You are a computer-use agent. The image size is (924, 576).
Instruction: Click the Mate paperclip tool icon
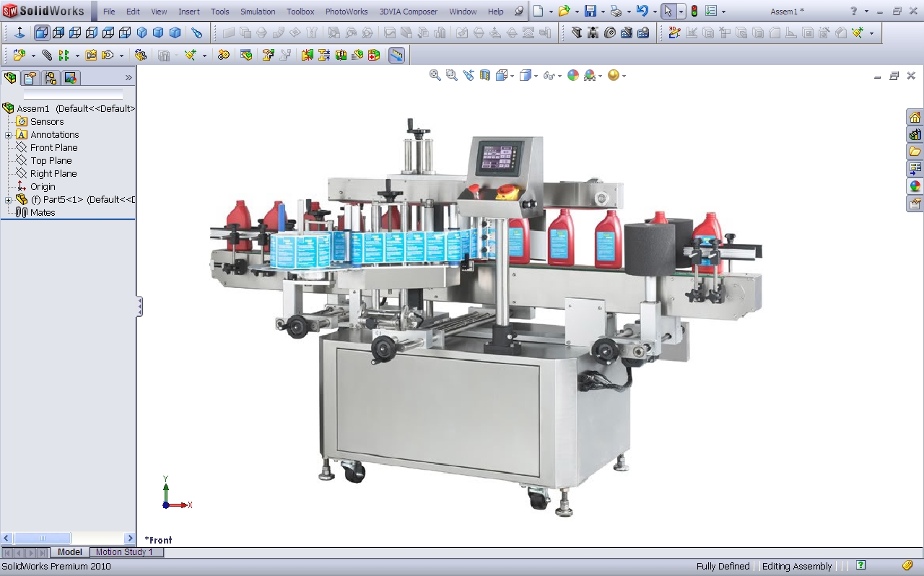47,55
